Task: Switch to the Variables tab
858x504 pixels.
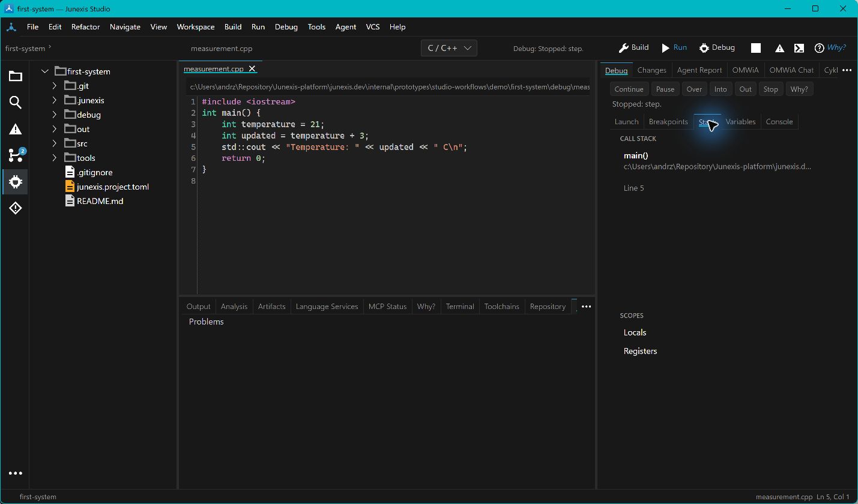Action: point(740,122)
